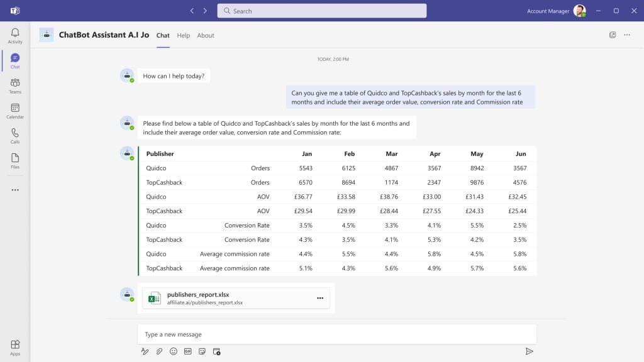Click the TopCashback Conversion Rate Apr value 5.3%

pos(434,239)
